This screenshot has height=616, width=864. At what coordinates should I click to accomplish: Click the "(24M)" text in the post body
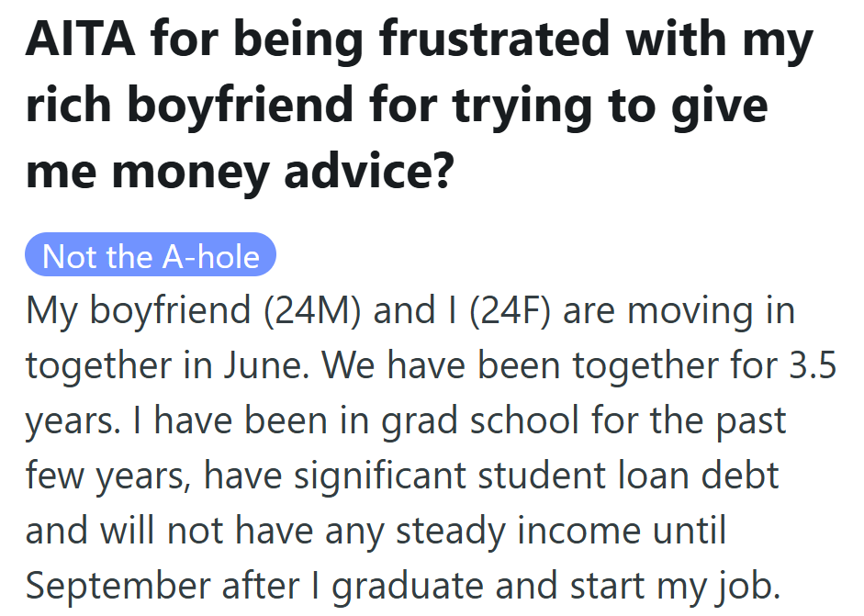click(312, 311)
